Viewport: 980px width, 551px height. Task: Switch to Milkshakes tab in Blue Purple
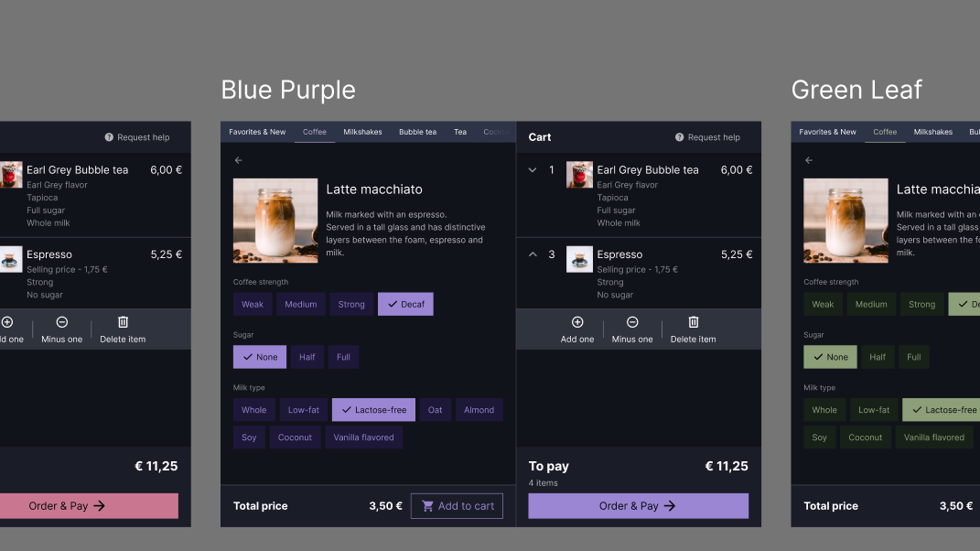(362, 132)
